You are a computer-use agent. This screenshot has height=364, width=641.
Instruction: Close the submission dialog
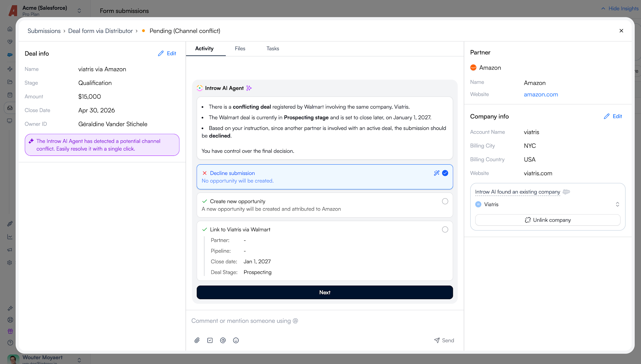[x=621, y=31]
